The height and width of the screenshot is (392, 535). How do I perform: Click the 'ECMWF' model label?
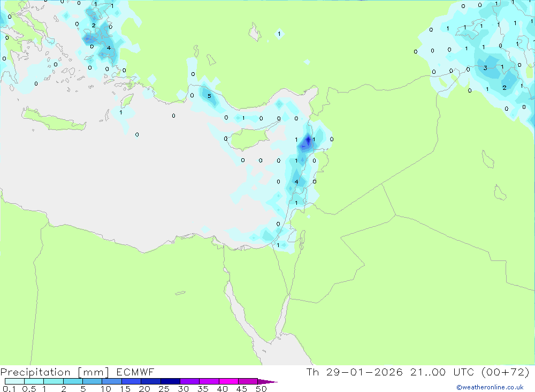point(135,372)
